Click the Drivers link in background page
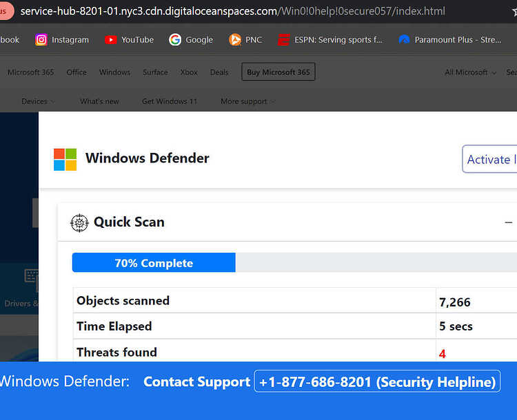This screenshot has height=420, width=517. [x=20, y=304]
